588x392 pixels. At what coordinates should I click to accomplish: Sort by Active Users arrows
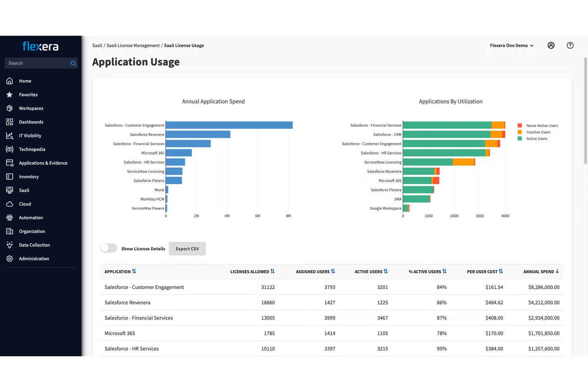385,271
